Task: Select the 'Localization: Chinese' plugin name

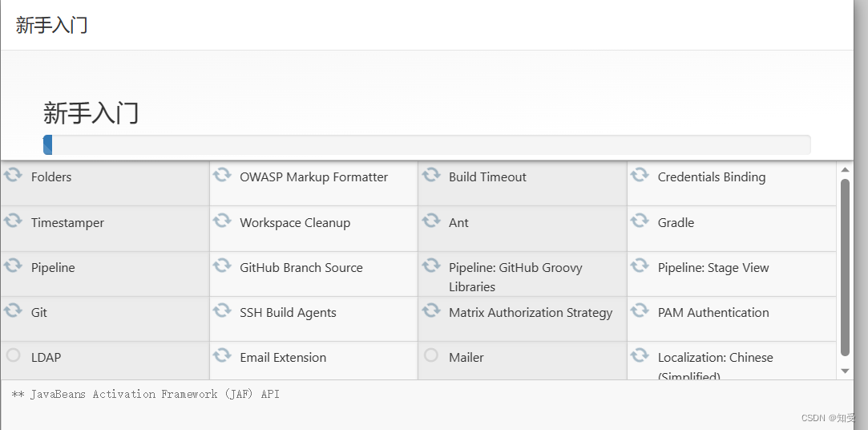Action: coord(715,366)
